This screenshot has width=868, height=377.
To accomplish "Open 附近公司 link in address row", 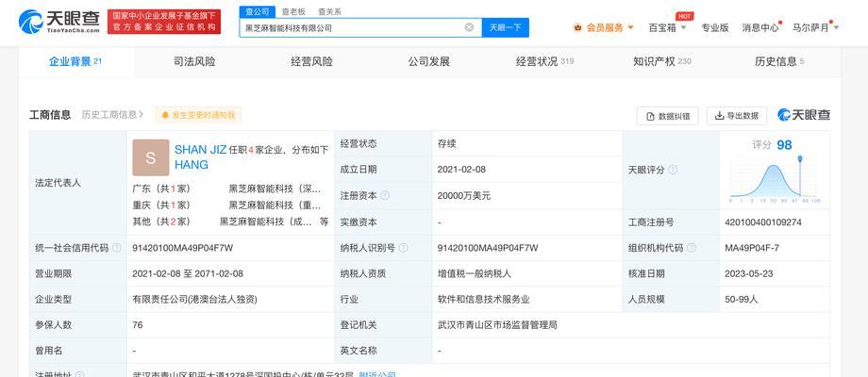I will coord(377,374).
